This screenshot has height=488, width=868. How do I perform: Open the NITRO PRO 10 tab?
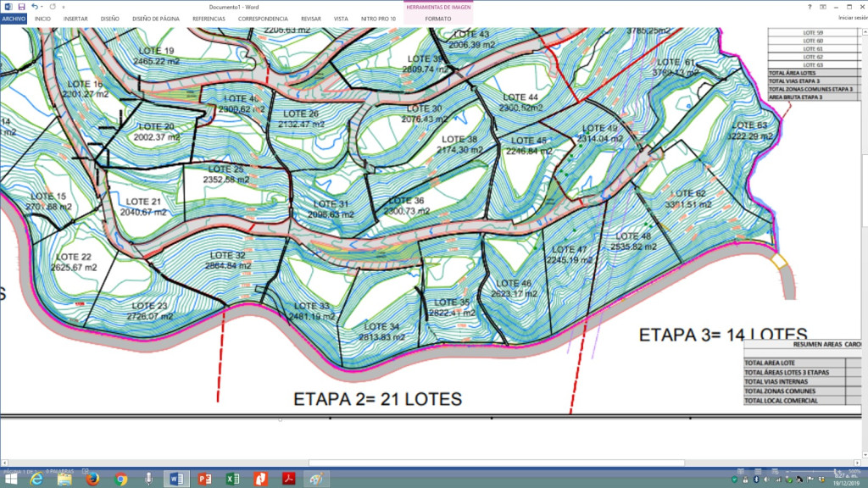pyautogui.click(x=378, y=19)
